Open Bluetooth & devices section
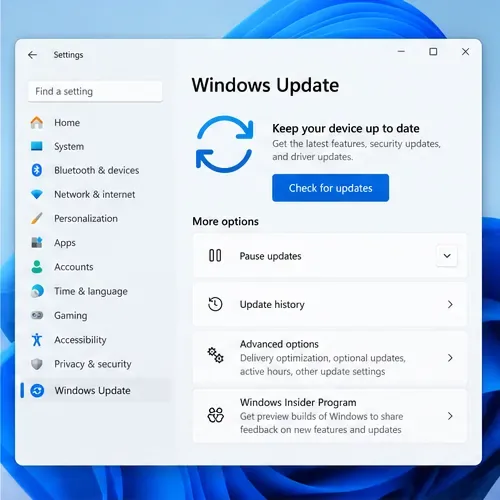Viewport: 500px width, 500px height. (x=96, y=170)
